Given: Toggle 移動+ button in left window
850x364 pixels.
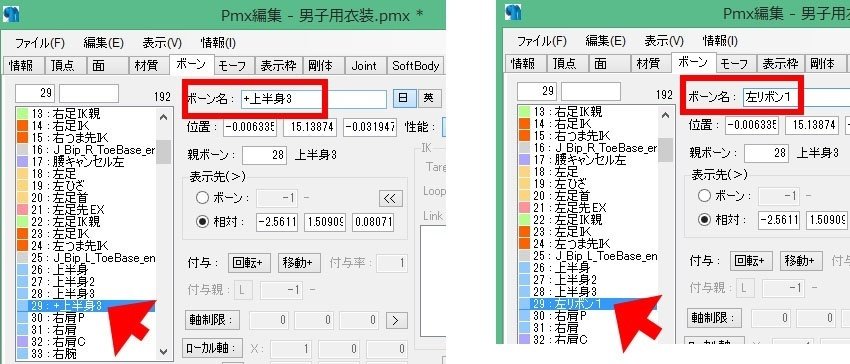Looking at the screenshot, I should (x=298, y=263).
